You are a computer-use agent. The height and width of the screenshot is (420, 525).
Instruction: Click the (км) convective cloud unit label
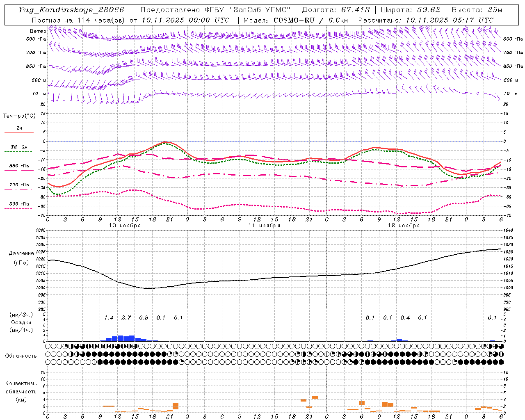tap(21, 399)
